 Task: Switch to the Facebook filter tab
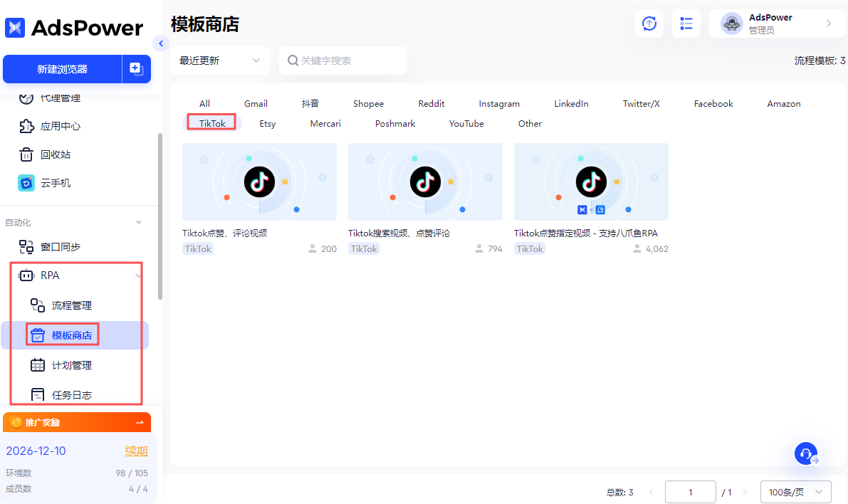tap(713, 103)
